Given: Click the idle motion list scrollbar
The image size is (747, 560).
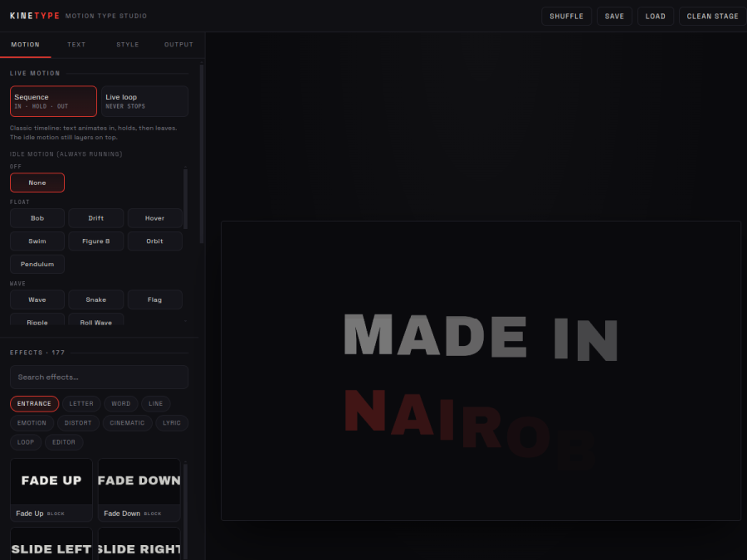Looking at the screenshot, I should pyautogui.click(x=185, y=199).
